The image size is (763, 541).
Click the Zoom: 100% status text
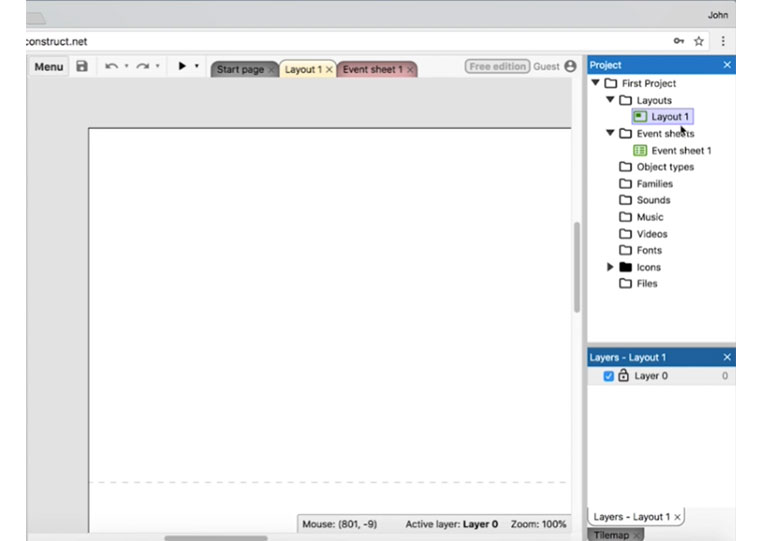[538, 524]
